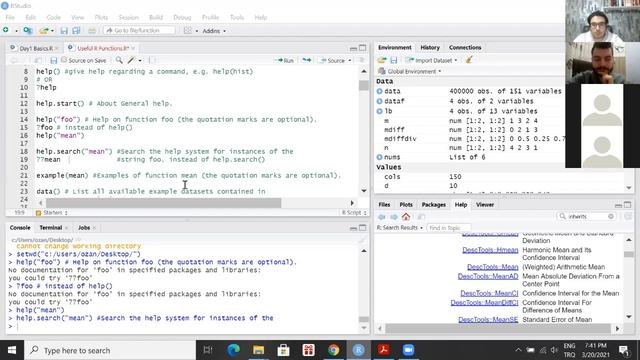The image size is (640, 360).
Task: Click the Open File folder icon
Action: 43,31
